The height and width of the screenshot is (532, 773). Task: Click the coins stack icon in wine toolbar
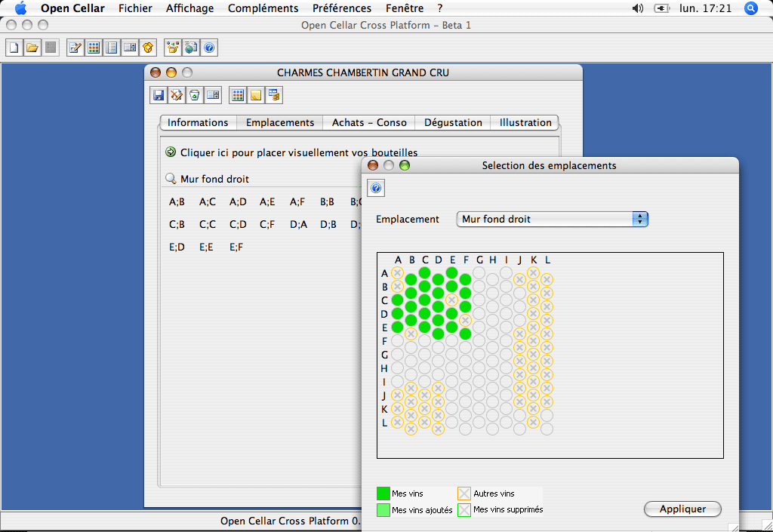(273, 95)
